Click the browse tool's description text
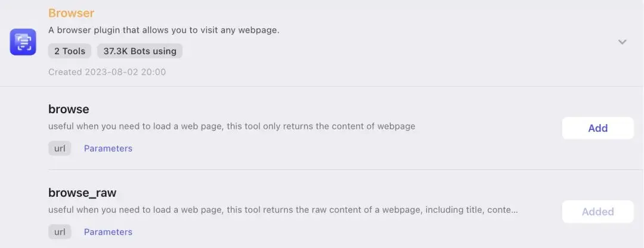This screenshot has height=248, width=644. tap(231, 126)
